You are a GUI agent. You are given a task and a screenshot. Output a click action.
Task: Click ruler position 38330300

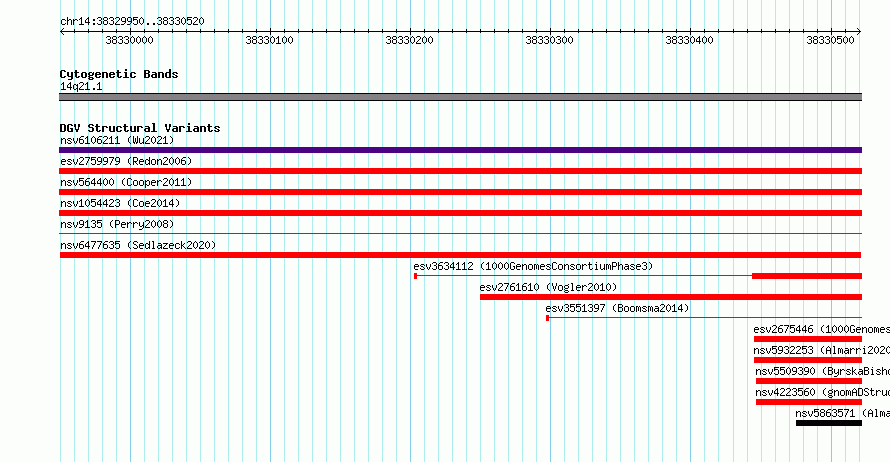(549, 40)
